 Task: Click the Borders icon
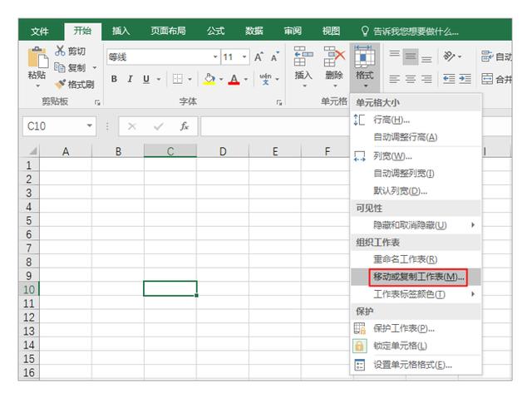pos(178,79)
